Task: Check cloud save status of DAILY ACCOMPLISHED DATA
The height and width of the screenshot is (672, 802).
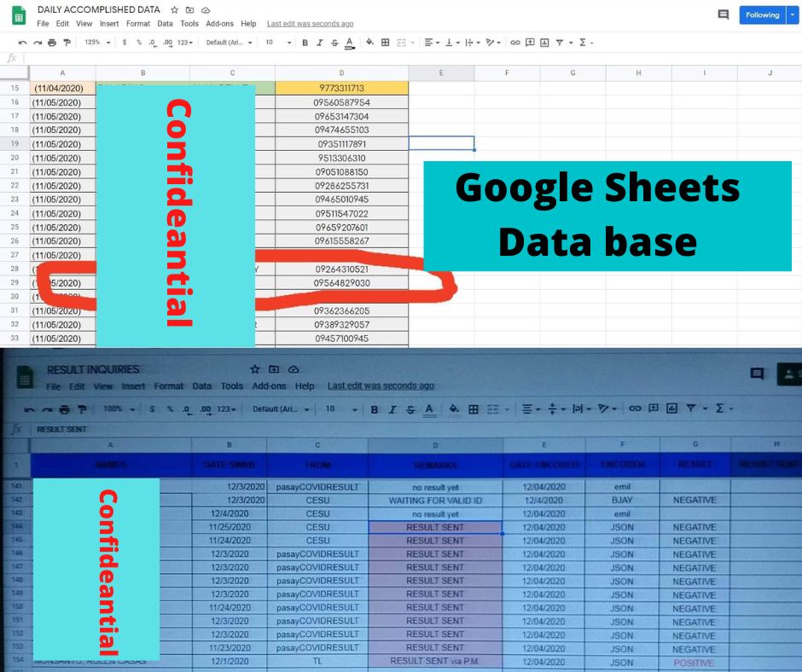Action: [206, 9]
